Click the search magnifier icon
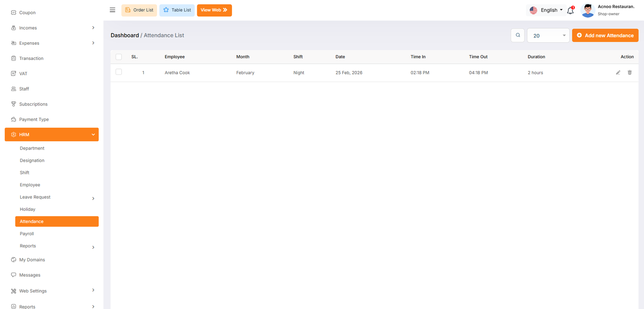 518,35
